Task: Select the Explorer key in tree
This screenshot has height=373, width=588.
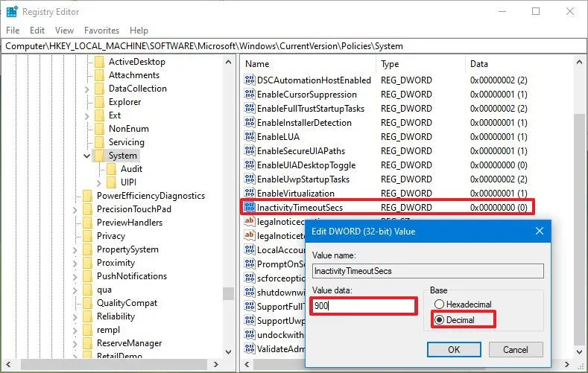Action: point(125,102)
